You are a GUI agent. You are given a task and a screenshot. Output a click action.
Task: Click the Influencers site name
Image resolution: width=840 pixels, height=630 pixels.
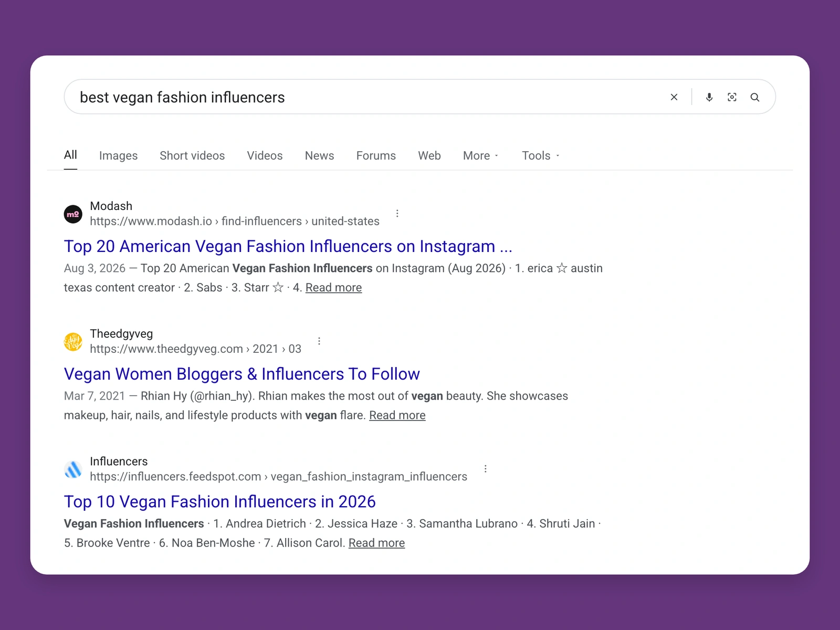point(119,461)
